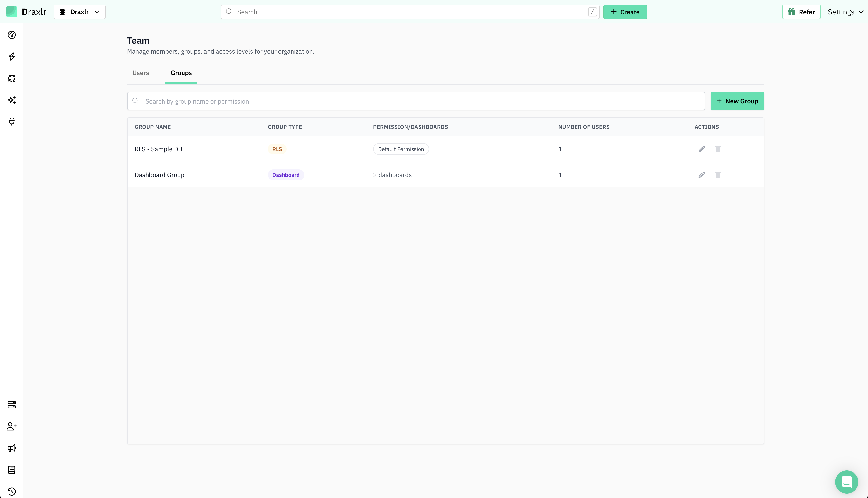This screenshot has width=868, height=498.
Task: Select the Groups tab
Action: pyautogui.click(x=181, y=73)
